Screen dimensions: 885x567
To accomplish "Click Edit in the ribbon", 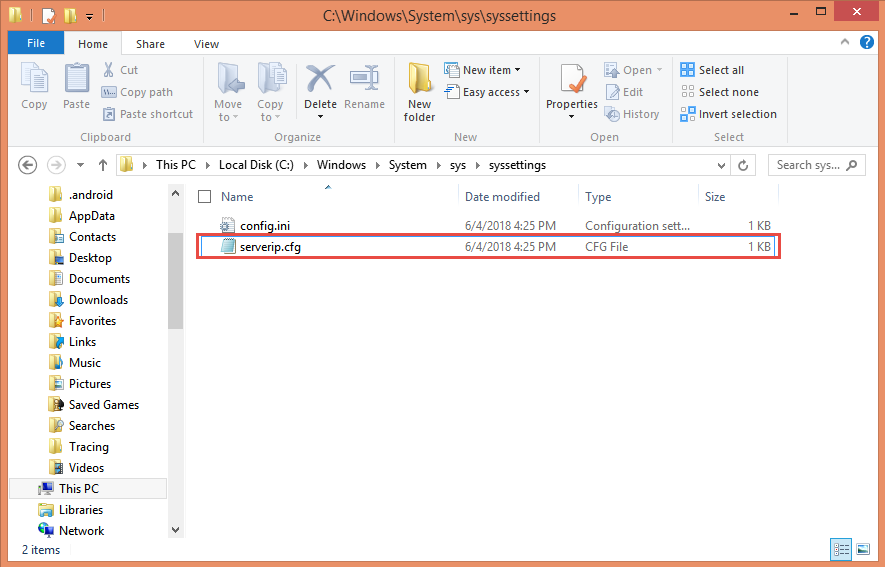I will pyautogui.click(x=624, y=92).
